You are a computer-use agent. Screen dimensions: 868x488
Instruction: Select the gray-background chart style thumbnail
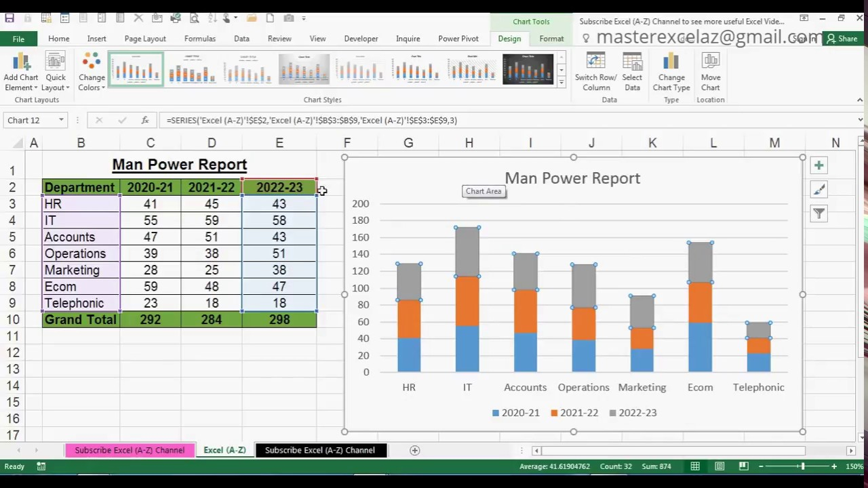click(304, 69)
